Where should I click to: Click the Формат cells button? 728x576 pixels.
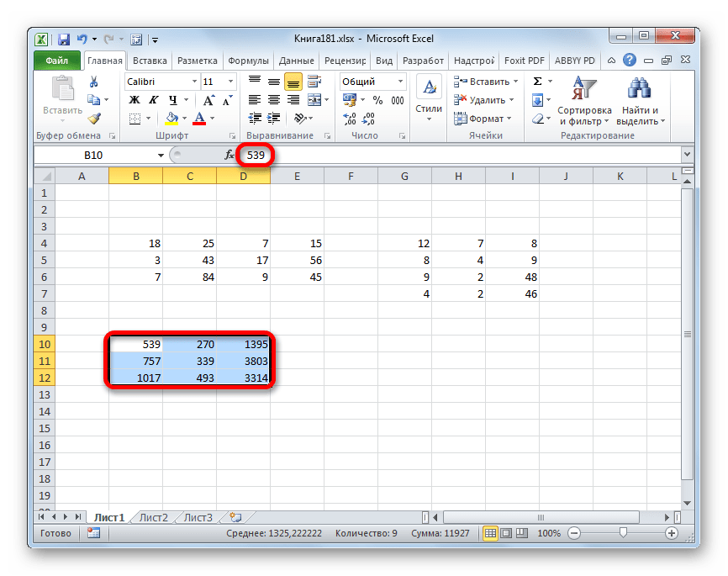482,119
